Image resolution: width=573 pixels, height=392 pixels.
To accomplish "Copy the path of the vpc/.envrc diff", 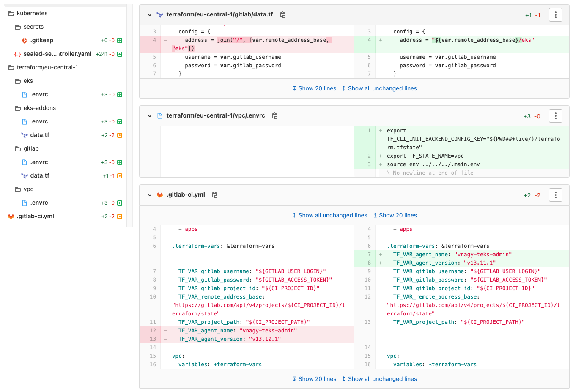I will (274, 116).
